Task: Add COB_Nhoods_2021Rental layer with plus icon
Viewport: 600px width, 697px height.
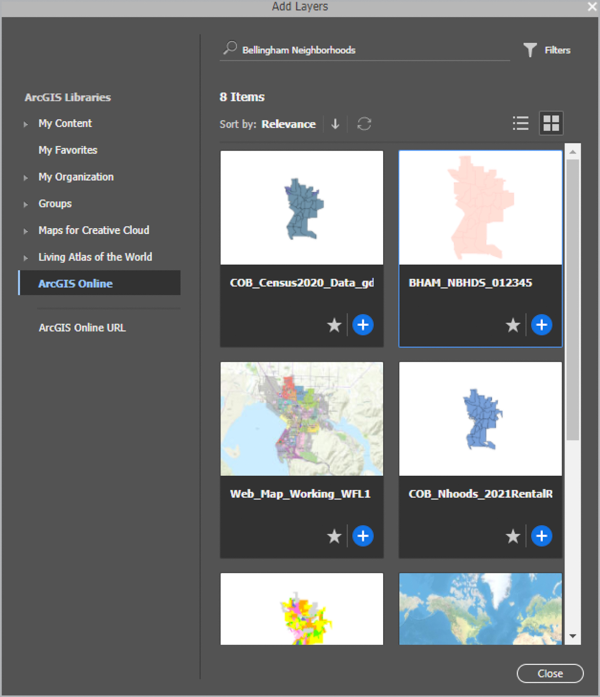Action: [541, 537]
